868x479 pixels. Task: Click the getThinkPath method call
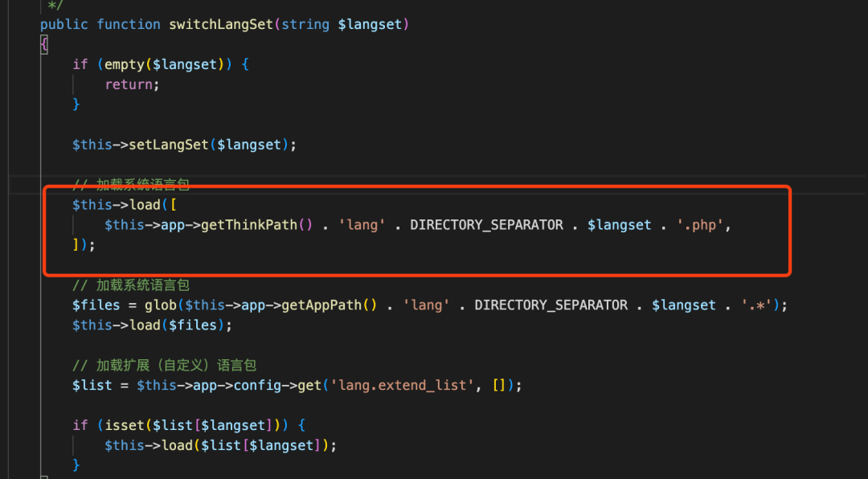coord(249,225)
